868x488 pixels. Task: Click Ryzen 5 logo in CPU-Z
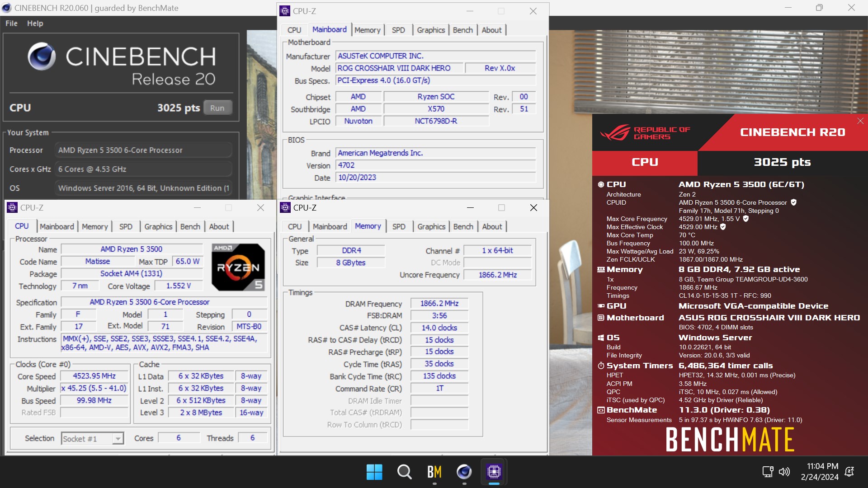(238, 267)
